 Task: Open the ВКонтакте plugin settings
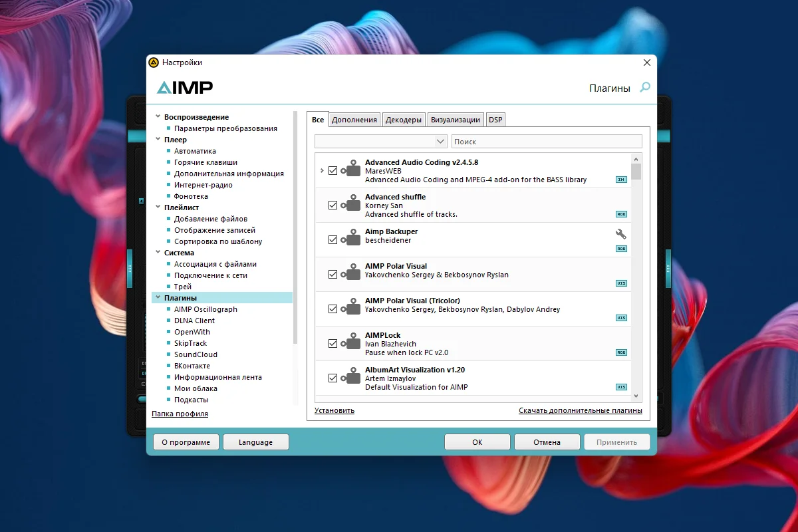pos(192,366)
